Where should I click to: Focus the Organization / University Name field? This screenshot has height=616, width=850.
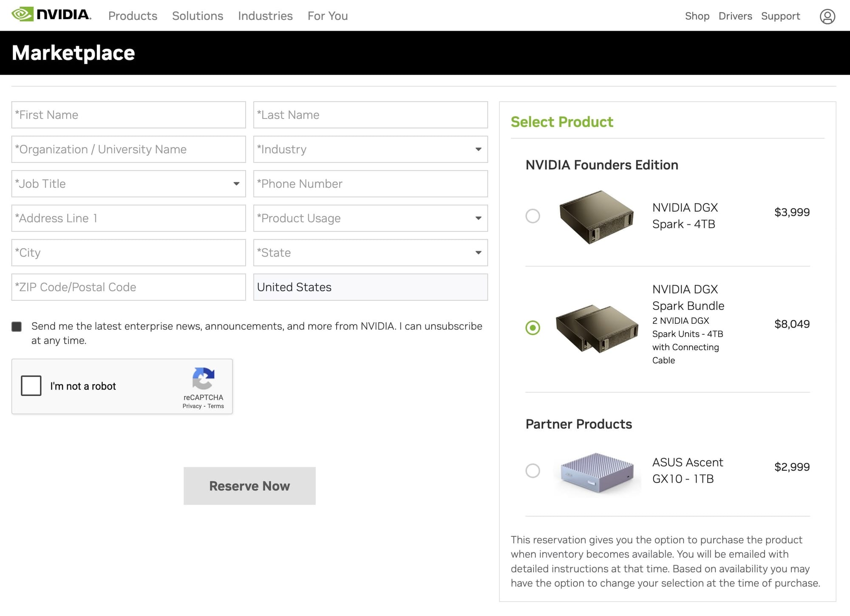(x=128, y=149)
